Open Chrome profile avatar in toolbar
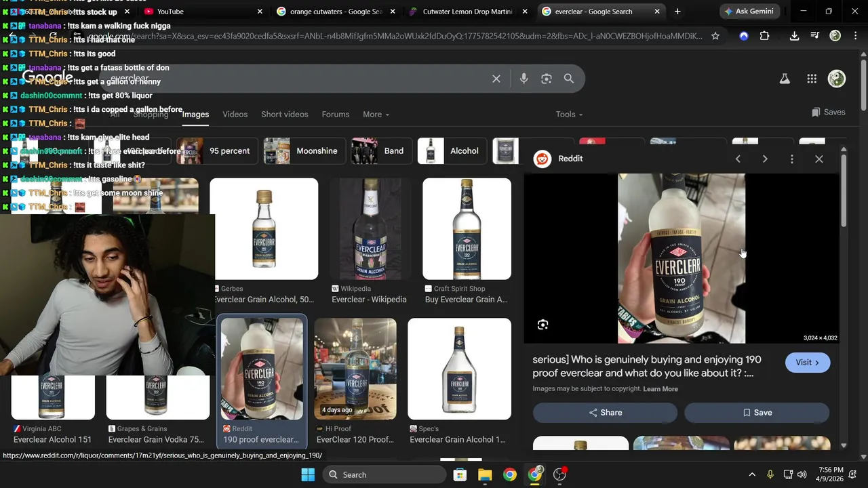This screenshot has height=488, width=868. pos(835,36)
